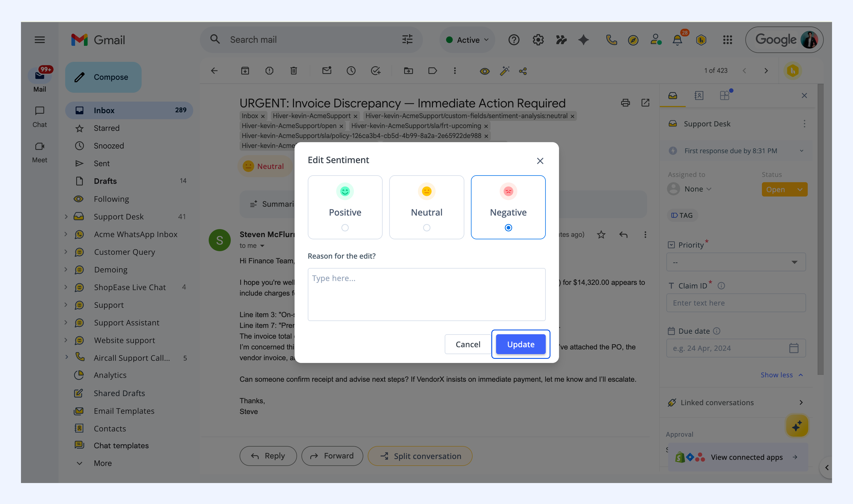Open the Assigned to None dropdown
The width and height of the screenshot is (853, 504).
(x=689, y=189)
